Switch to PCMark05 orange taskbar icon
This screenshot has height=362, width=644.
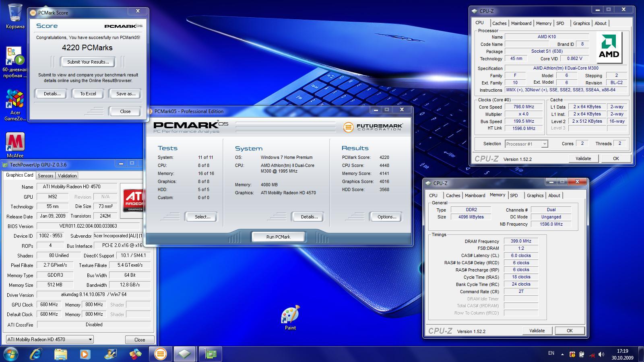pos(160,354)
